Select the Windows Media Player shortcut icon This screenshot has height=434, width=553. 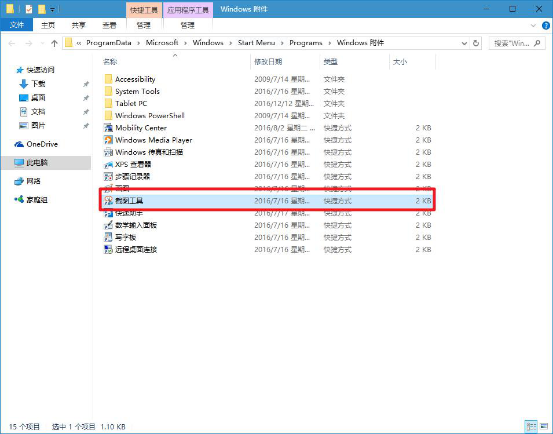click(x=108, y=140)
